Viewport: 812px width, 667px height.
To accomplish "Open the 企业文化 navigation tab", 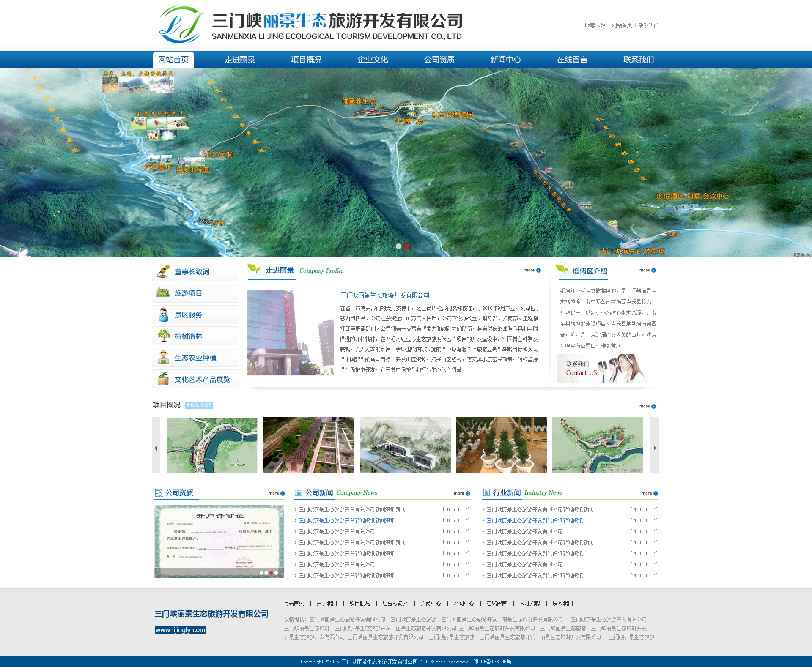I will point(373,60).
